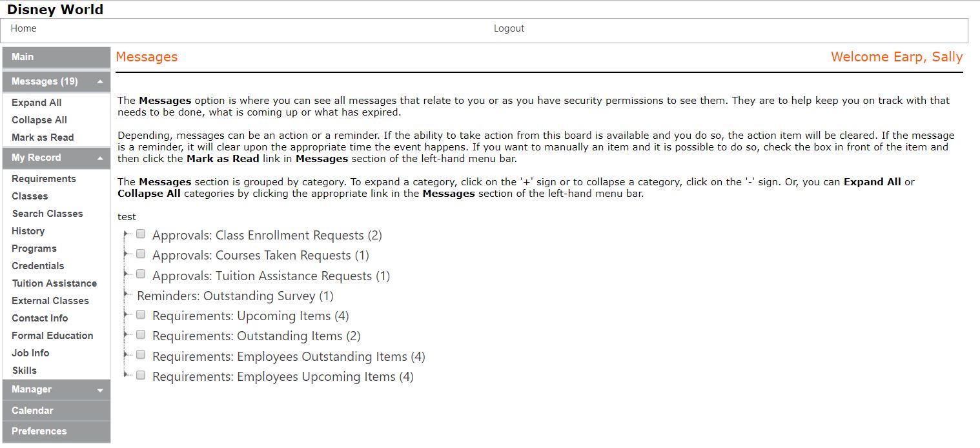Open Requirements under My Record
Screen dimensions: 980x448
44,179
